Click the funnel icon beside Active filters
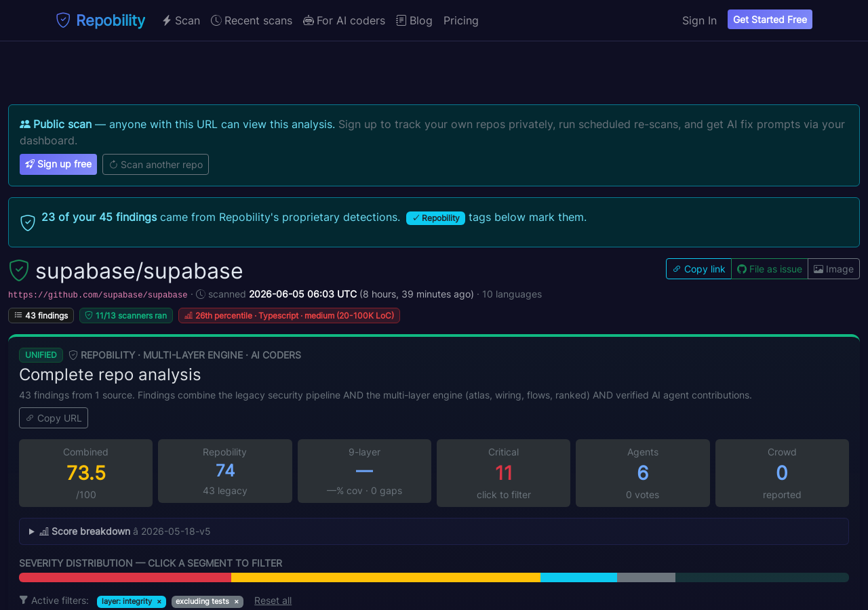868x610 pixels. coord(24,600)
